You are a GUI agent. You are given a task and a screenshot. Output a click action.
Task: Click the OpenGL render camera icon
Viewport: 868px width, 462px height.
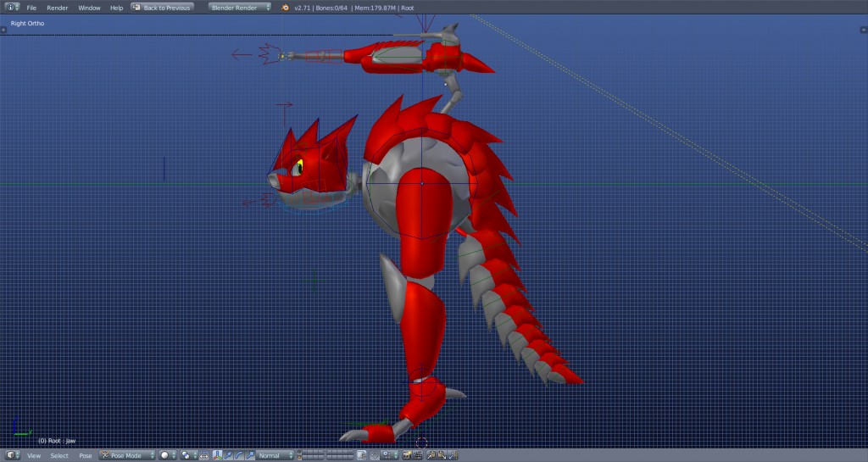coord(407,455)
